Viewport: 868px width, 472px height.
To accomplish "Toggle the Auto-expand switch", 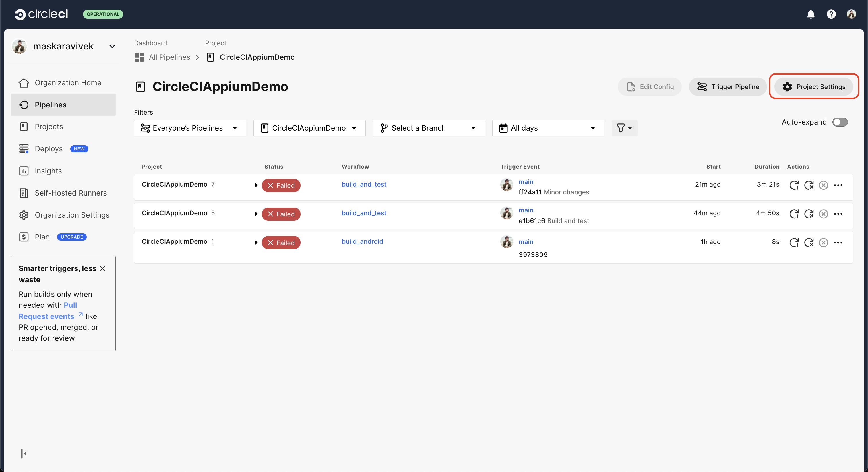I will coord(840,122).
